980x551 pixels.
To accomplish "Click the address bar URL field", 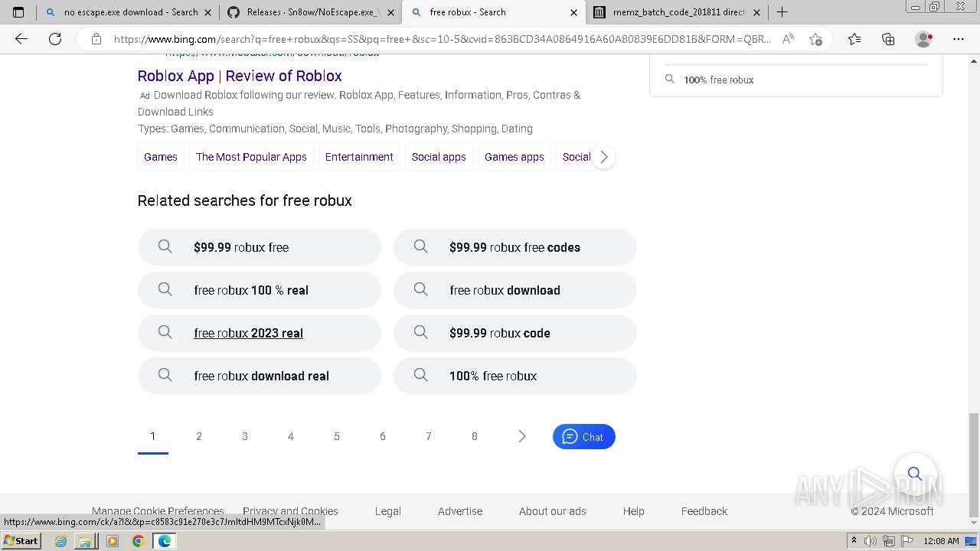I will [442, 39].
